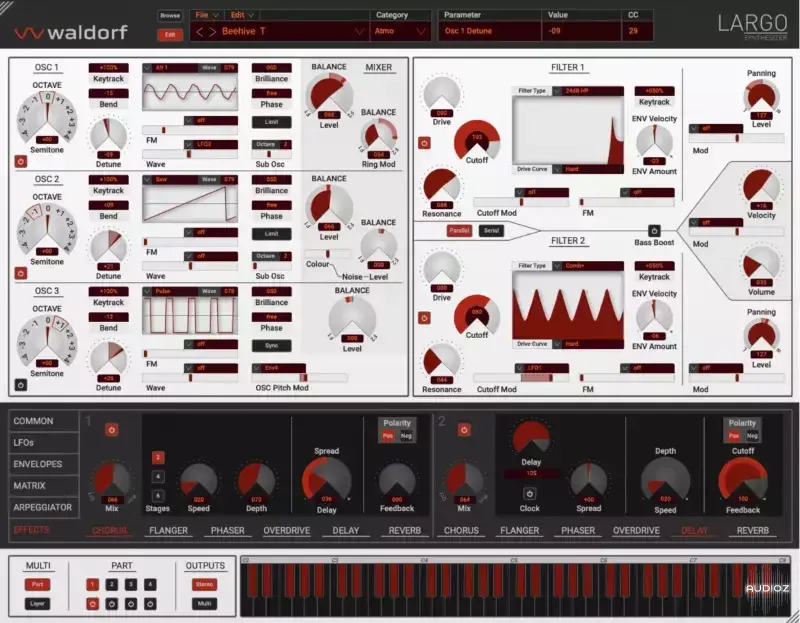Viewport: 800px width, 623px height.
Task: Select 4 chorus Stages
Action: pos(158,477)
